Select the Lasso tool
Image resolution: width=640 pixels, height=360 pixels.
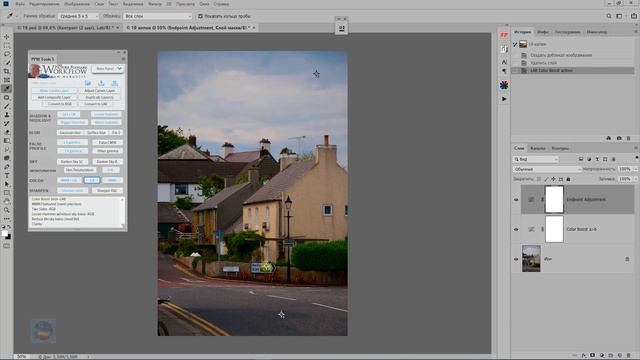pyautogui.click(x=7, y=54)
